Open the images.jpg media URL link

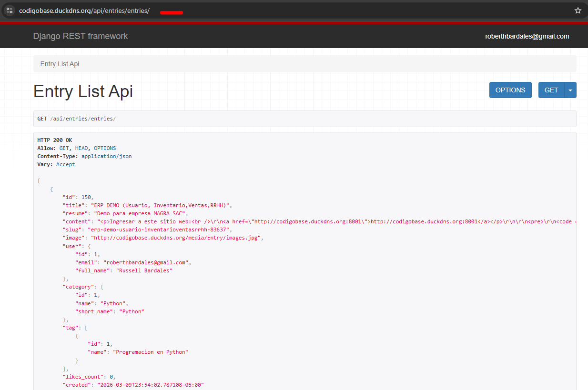point(177,238)
